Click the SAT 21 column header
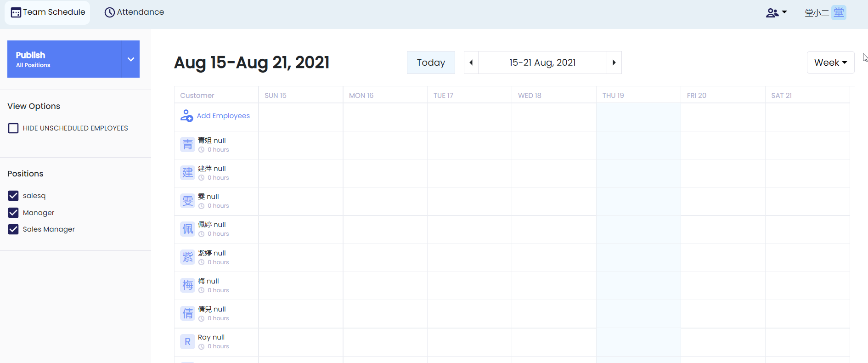Screen dimensions: 868x363 (808, 95)
